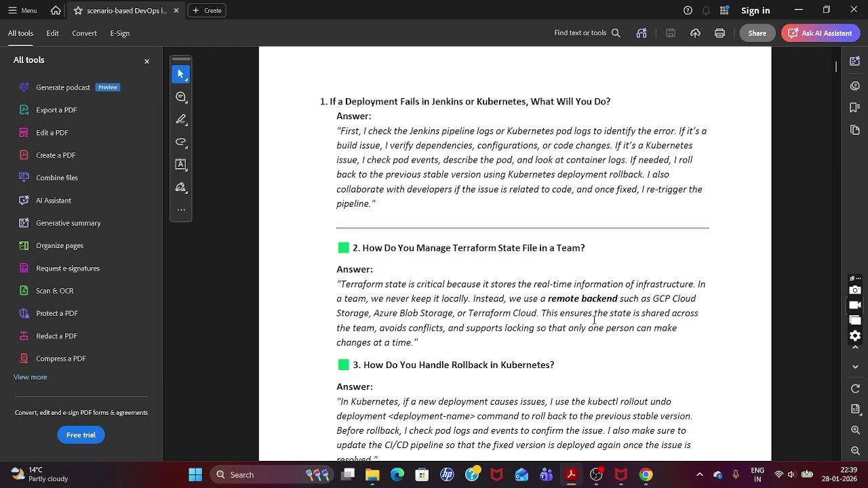
Task: Expand the quick tools three-dot menu
Action: point(180,209)
